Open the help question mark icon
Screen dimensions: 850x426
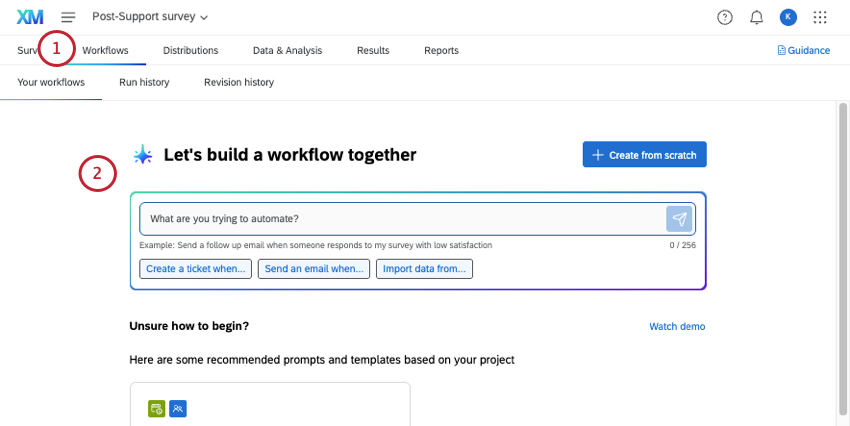725,17
